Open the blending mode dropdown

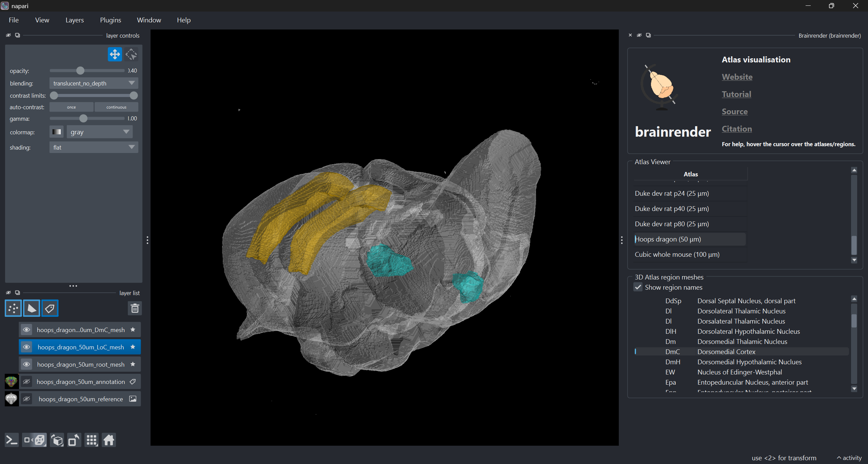pos(94,83)
